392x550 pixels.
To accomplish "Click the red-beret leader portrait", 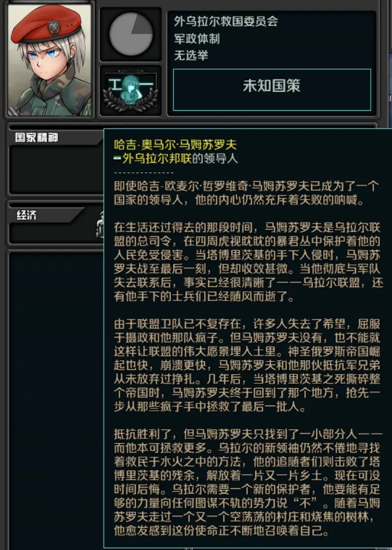I will 49,59.
